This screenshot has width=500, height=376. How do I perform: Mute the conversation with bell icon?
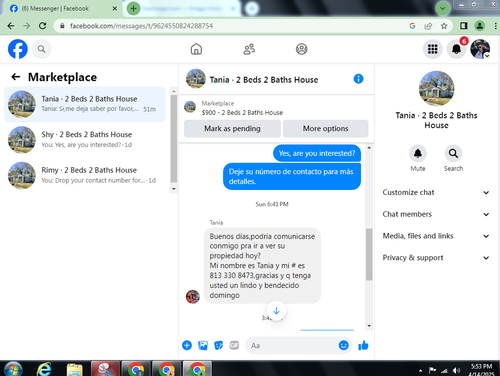click(x=418, y=153)
